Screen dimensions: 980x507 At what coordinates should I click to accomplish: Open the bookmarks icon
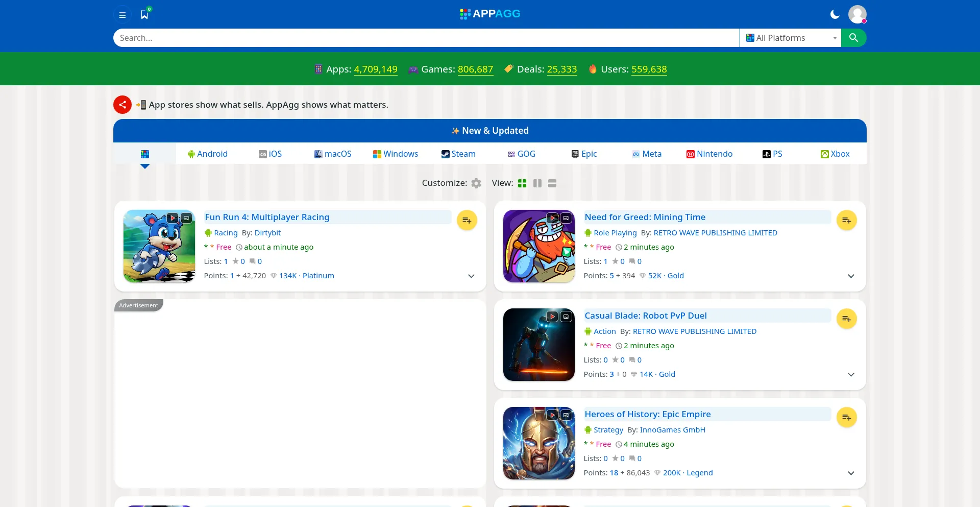pyautogui.click(x=145, y=14)
